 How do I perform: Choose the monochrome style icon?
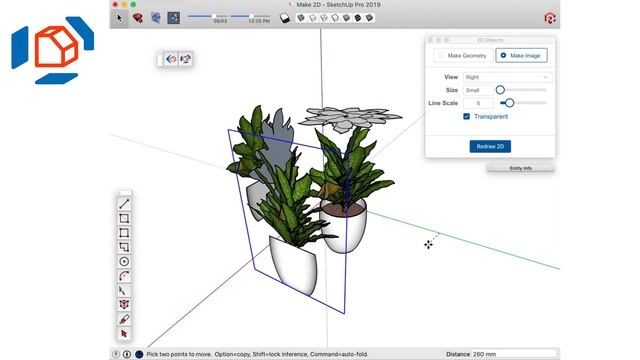click(x=369, y=18)
